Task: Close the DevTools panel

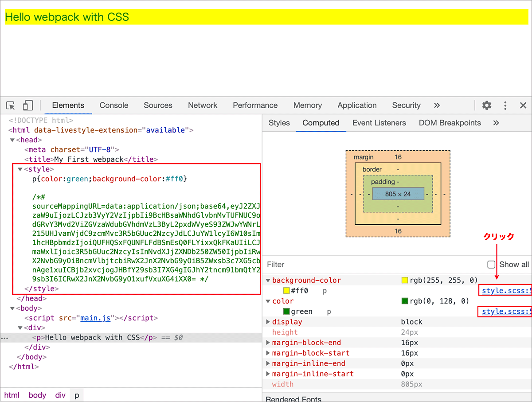Action: (x=523, y=105)
